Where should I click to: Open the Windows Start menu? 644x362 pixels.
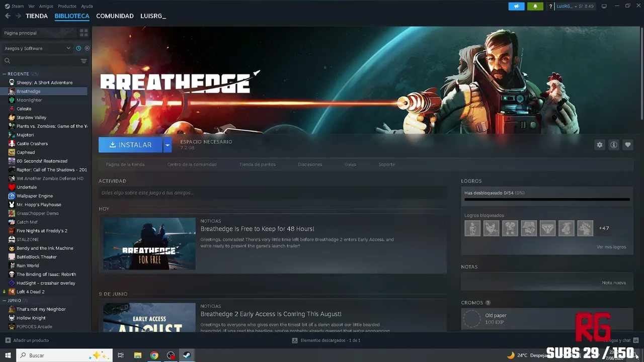[x=8, y=355]
